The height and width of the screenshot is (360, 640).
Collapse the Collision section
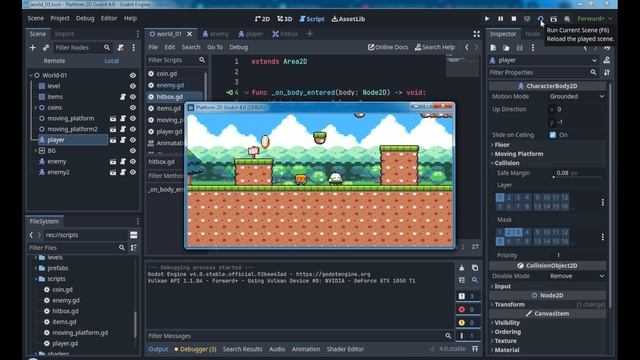point(507,163)
